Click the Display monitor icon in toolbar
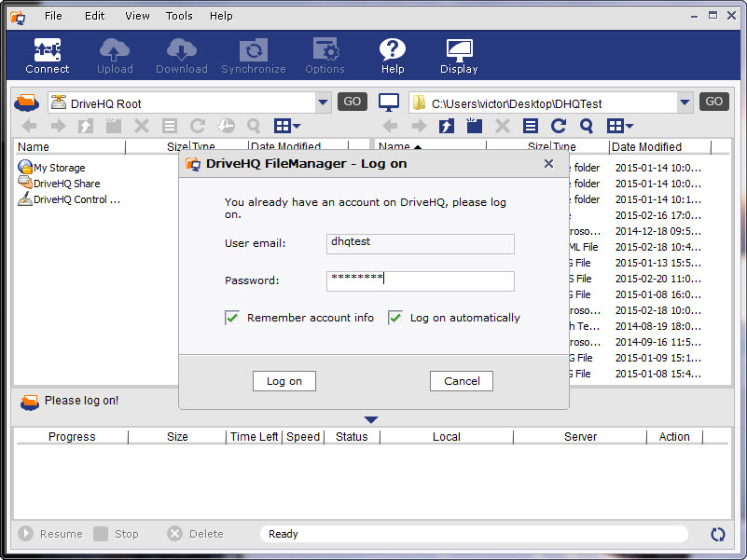747x560 pixels. 459,56
